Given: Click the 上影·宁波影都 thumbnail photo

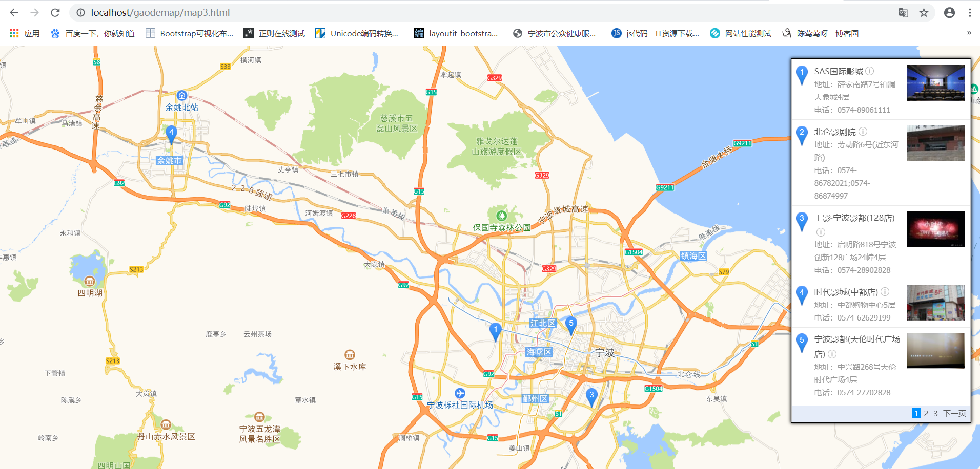Looking at the screenshot, I should 936,229.
